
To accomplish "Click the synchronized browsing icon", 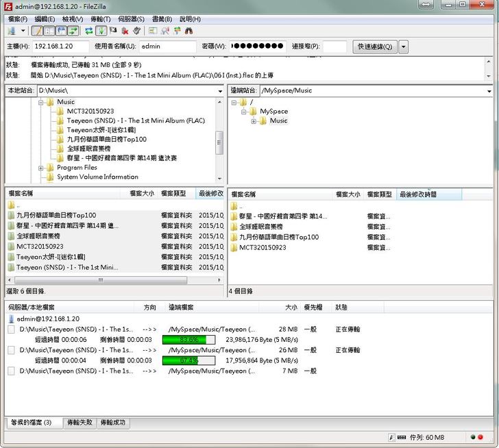I will coord(177,31).
